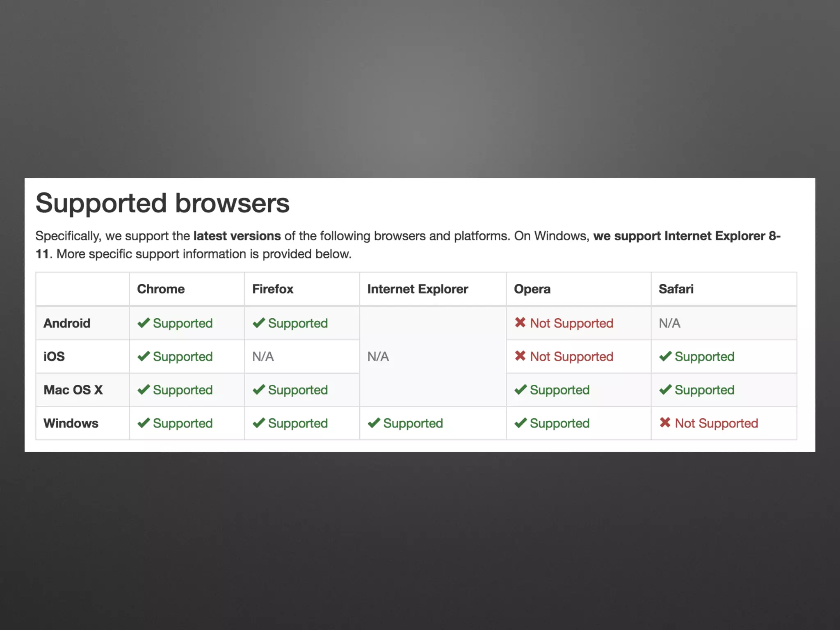Click the red X for Safari on Windows
The width and height of the screenshot is (840, 630).
click(665, 422)
